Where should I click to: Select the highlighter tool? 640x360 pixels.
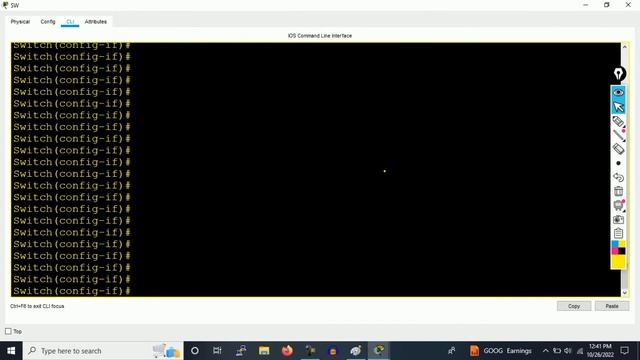coord(618,121)
